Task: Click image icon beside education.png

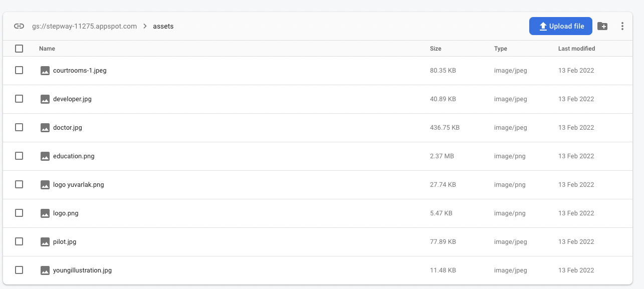Action: point(45,156)
